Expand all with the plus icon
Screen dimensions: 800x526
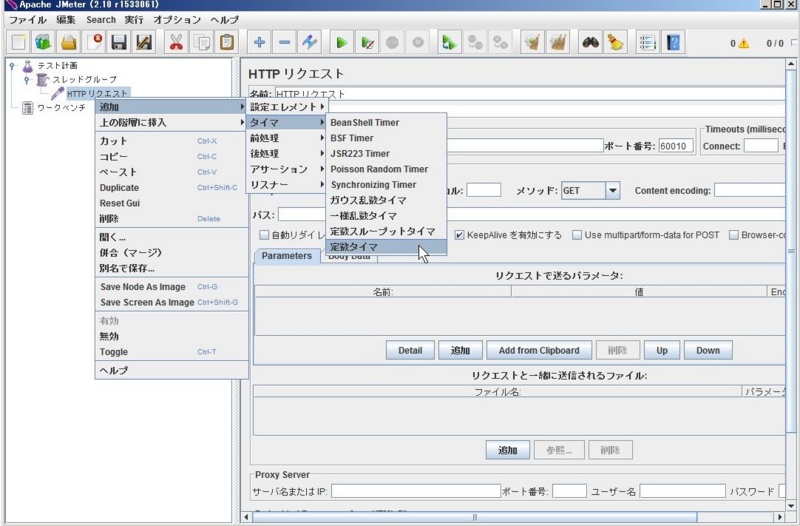(x=259, y=42)
